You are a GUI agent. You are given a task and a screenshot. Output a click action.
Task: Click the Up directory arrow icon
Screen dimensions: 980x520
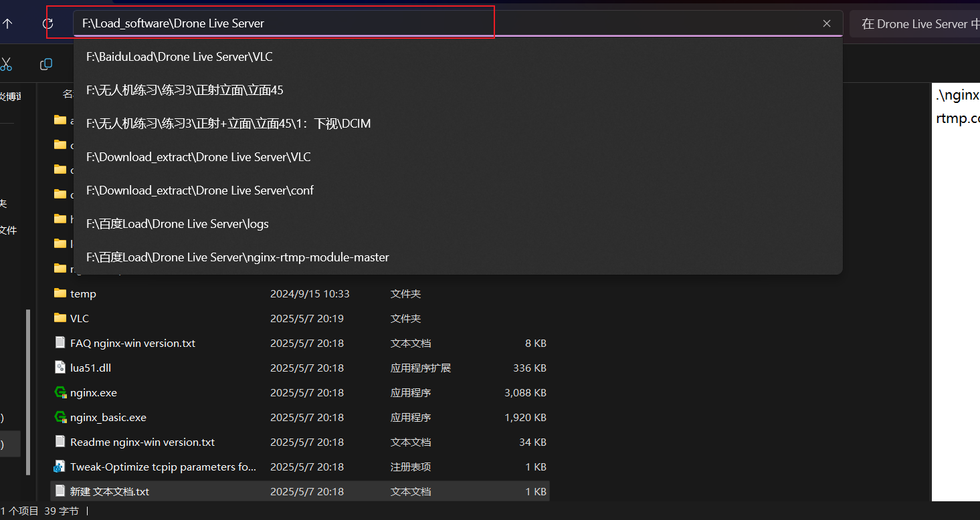pos(7,23)
